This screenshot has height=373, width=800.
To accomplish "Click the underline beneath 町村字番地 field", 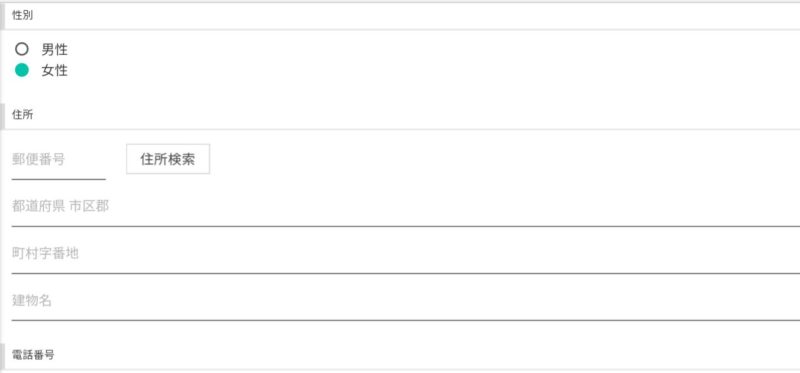I will click(x=406, y=273).
